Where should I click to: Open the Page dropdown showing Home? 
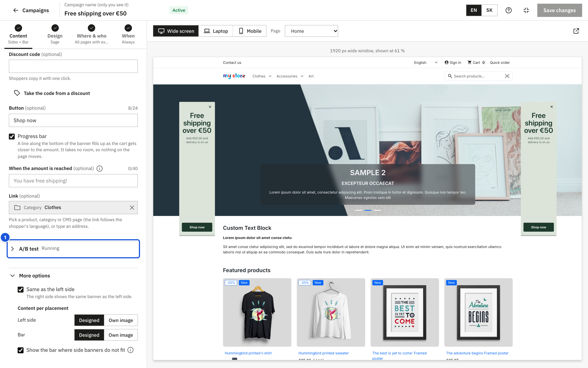311,31
